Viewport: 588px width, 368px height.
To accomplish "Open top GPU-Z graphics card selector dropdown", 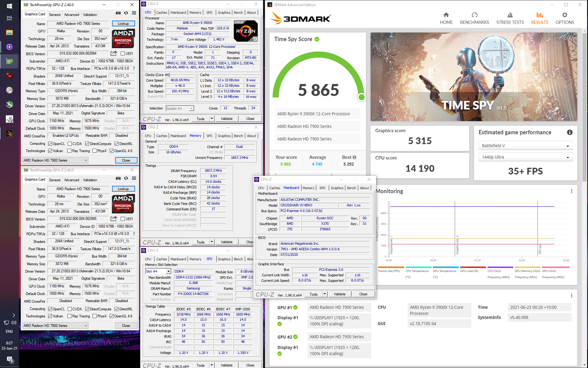I will coord(55,160).
